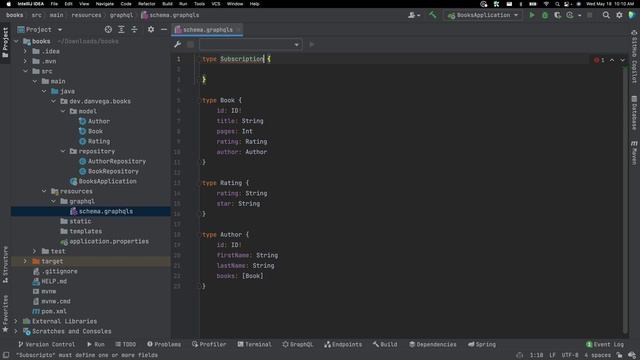Image resolution: width=640 pixels, height=360 pixels.
Task: Click the Run BooksApplication green play icon
Action: click(x=531, y=15)
